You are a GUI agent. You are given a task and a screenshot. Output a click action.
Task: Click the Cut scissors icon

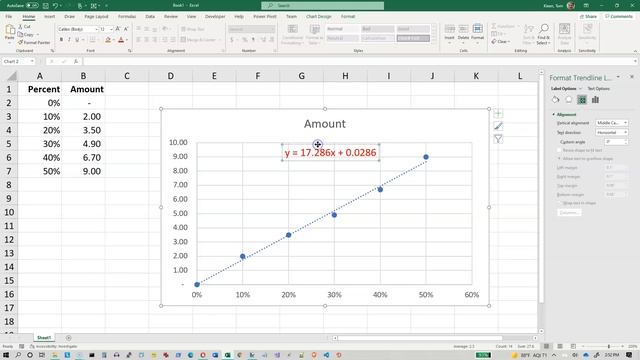click(20, 27)
